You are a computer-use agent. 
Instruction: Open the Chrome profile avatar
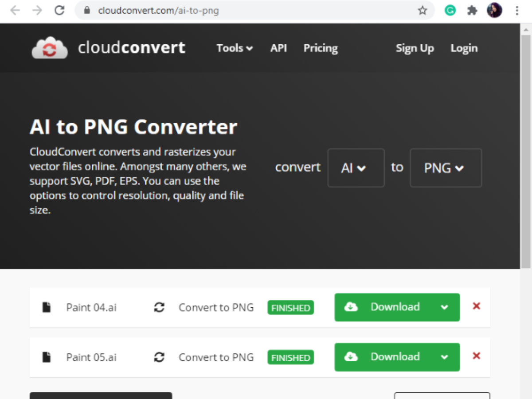[494, 11]
